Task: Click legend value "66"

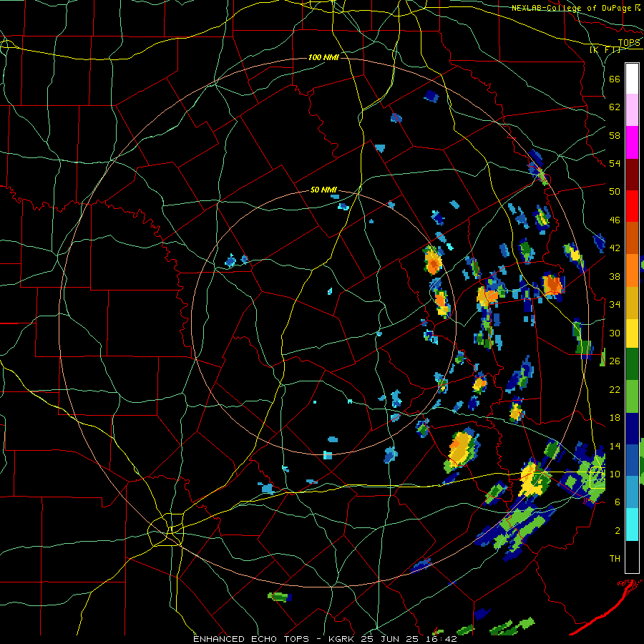Action: [615, 79]
